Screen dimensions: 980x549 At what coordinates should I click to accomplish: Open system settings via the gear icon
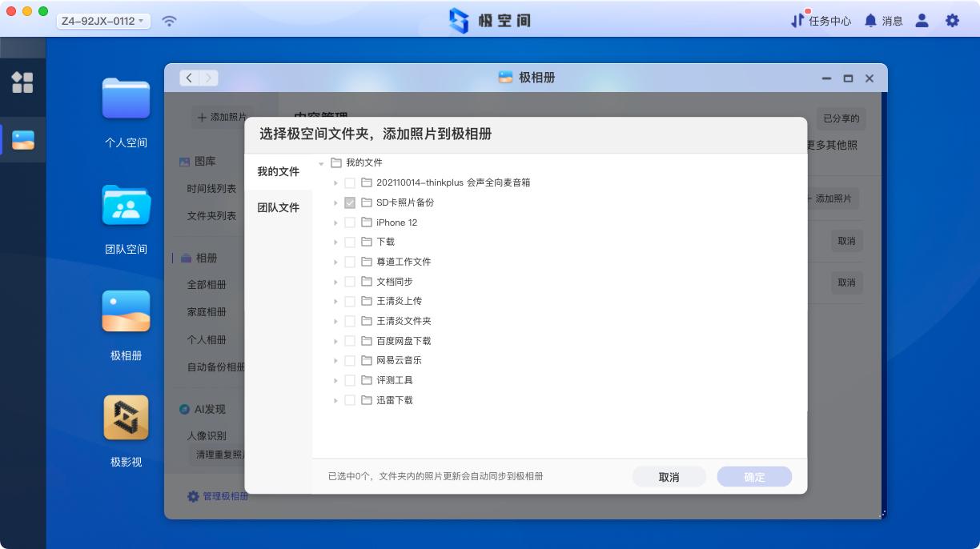952,21
